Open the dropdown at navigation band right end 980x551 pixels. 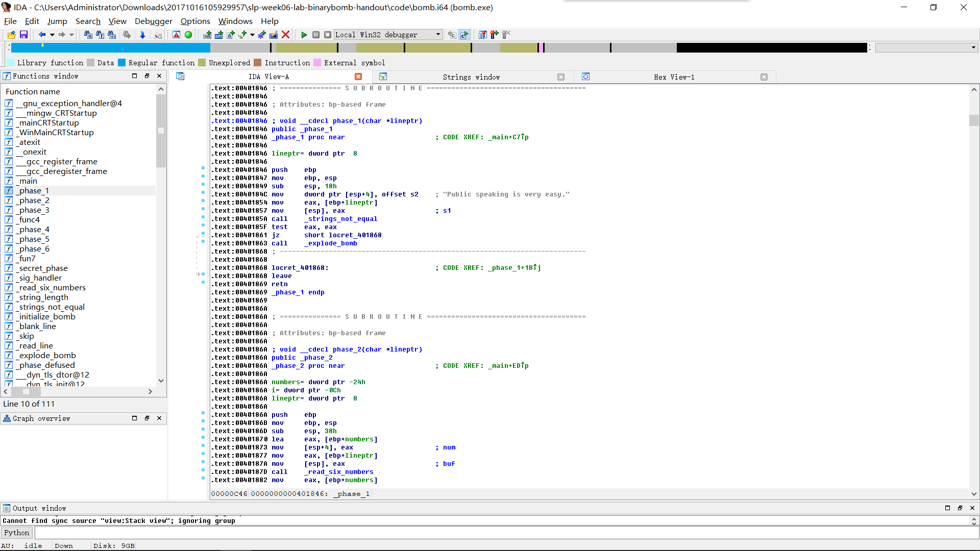(973, 47)
